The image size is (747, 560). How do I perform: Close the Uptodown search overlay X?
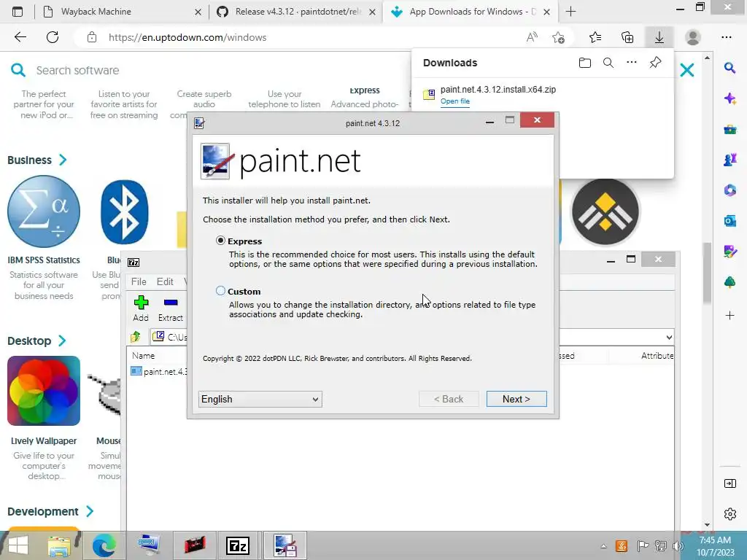click(x=687, y=71)
